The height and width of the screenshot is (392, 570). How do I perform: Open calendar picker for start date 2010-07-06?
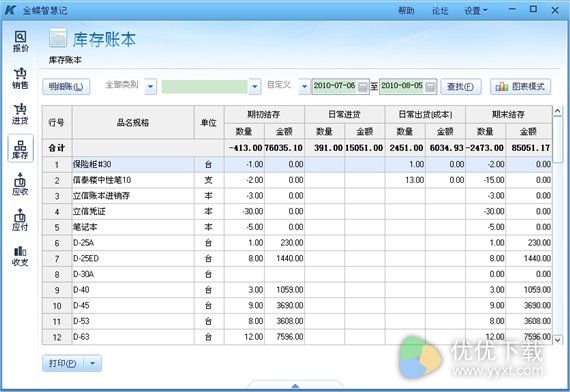point(362,87)
